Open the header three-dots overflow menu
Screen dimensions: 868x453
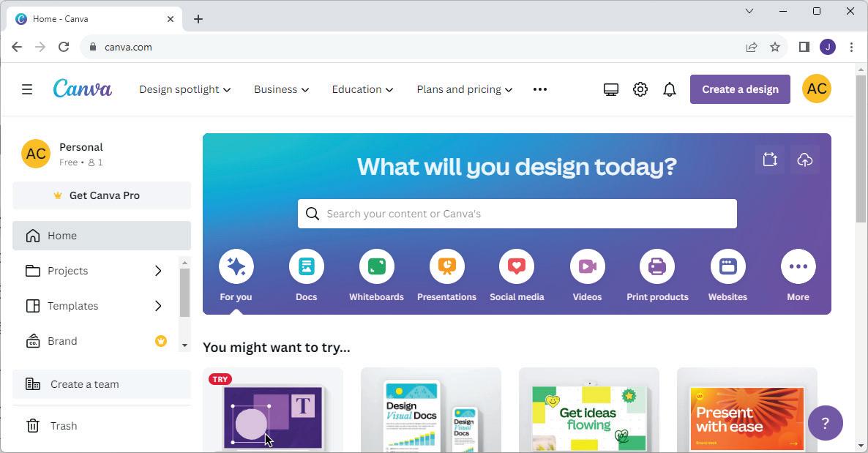pyautogui.click(x=539, y=89)
